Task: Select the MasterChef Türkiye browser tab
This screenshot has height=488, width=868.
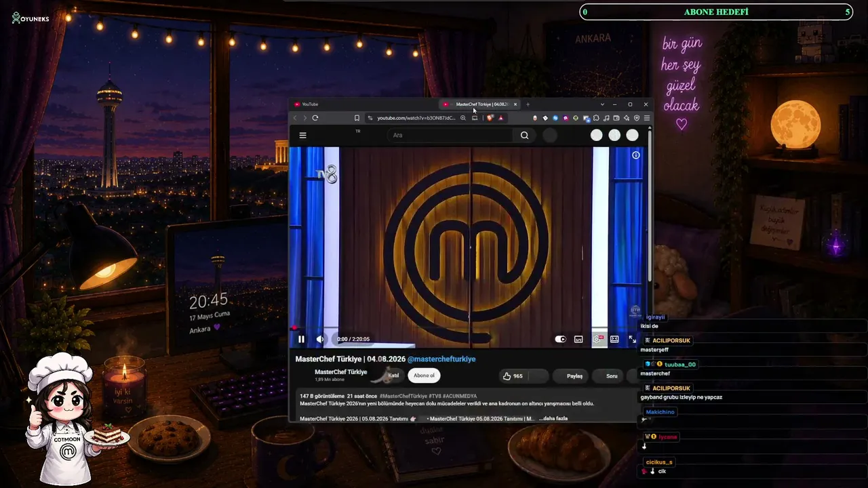Action: (x=479, y=104)
